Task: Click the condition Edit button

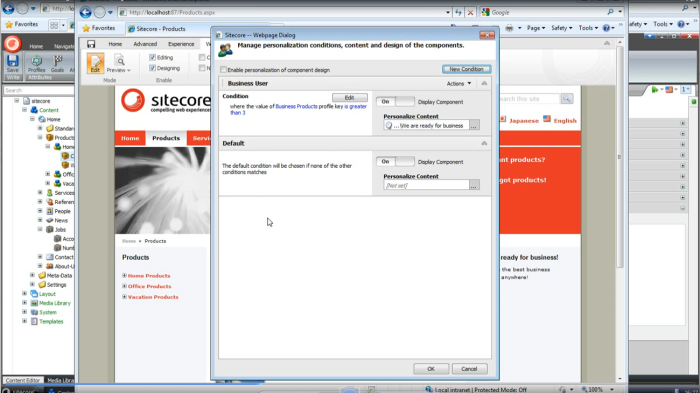Action: pos(350,97)
